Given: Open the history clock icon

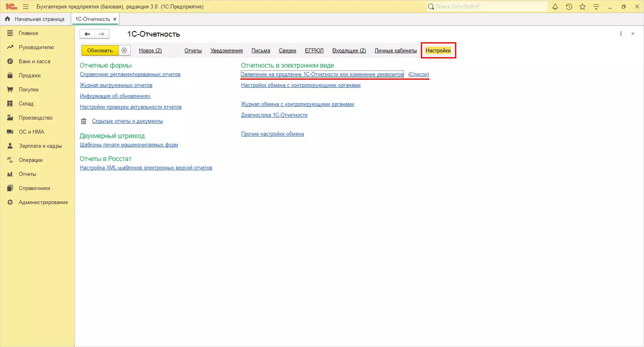Looking at the screenshot, I should coord(569,6).
